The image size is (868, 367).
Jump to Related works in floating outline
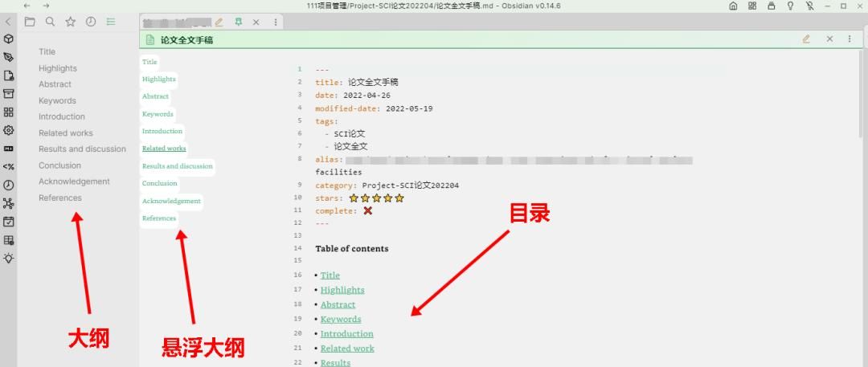pyautogui.click(x=164, y=149)
